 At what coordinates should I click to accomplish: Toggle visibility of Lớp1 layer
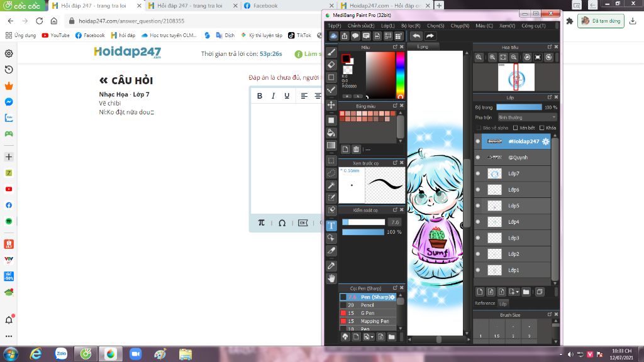[478, 270]
